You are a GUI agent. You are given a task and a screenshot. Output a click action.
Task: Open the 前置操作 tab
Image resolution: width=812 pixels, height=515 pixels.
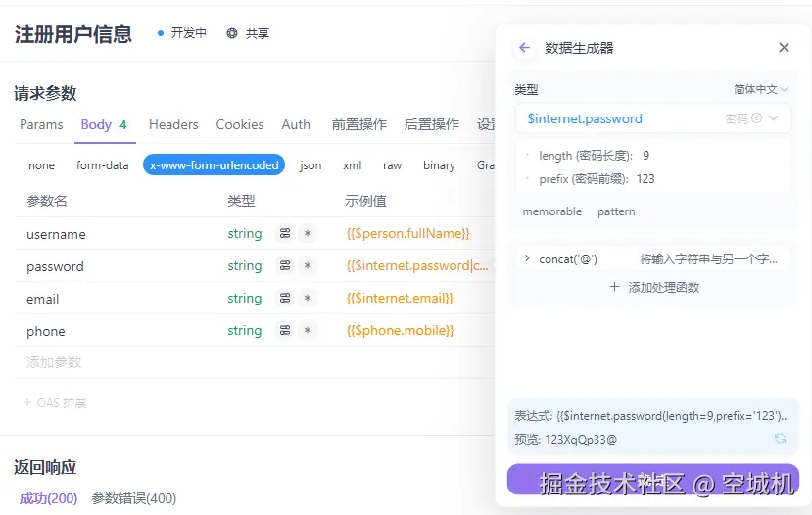tap(358, 124)
